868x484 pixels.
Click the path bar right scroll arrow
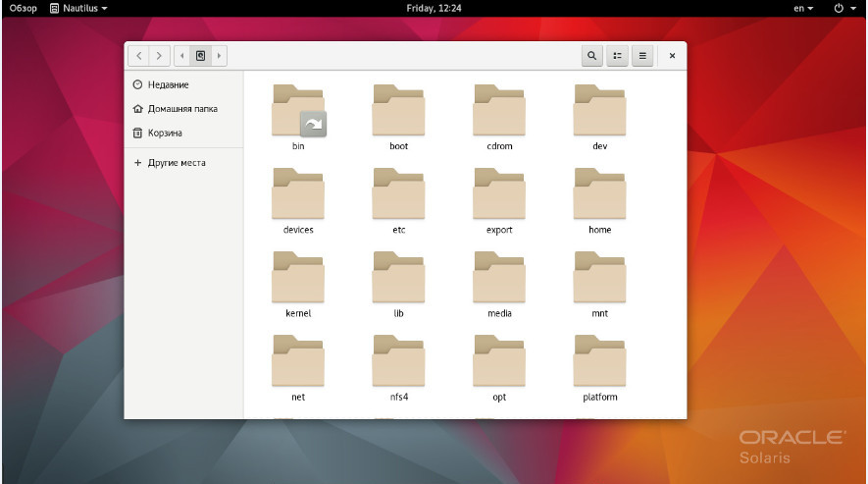point(220,55)
